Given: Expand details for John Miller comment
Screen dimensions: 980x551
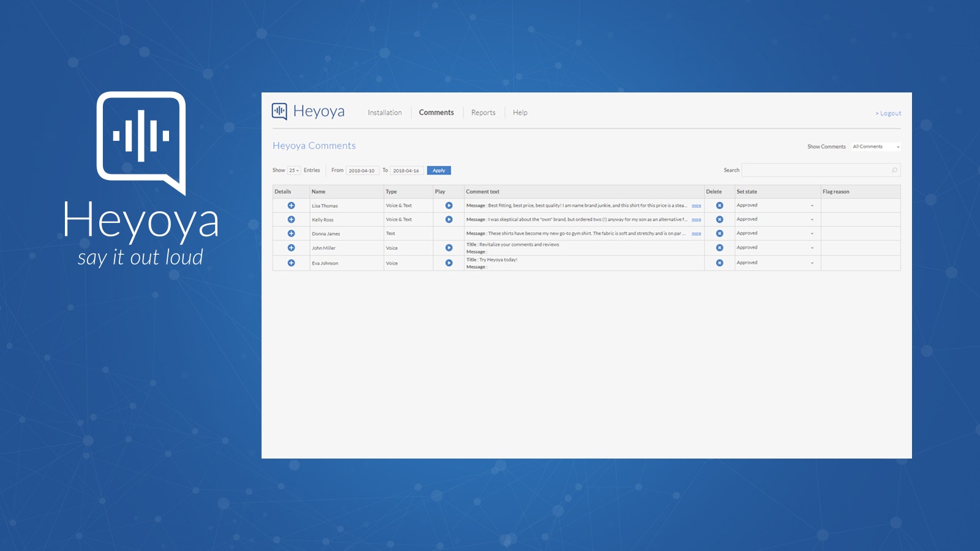Looking at the screenshot, I should (292, 248).
